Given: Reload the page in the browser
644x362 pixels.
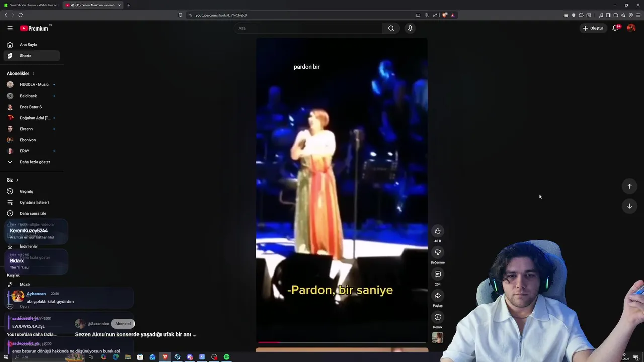Looking at the screenshot, I should 21,15.
